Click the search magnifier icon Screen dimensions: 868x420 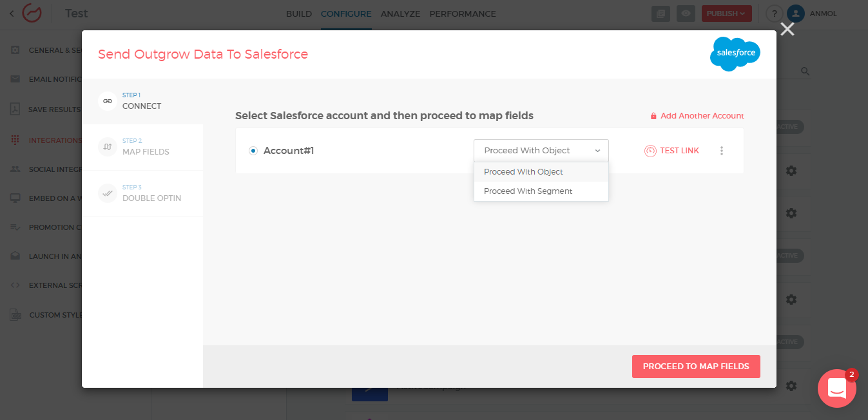[805, 72]
